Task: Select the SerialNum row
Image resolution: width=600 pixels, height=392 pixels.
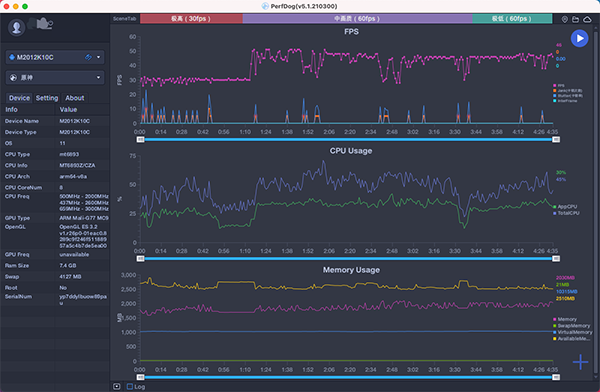Action: tap(55, 299)
